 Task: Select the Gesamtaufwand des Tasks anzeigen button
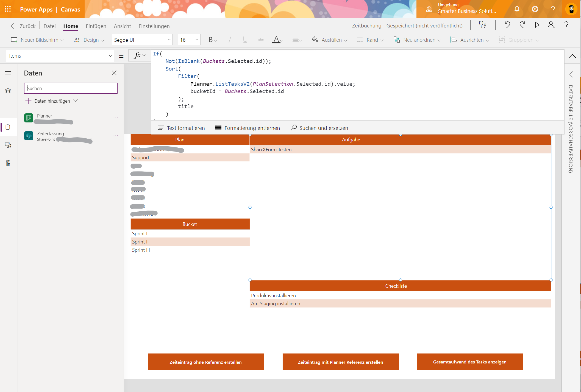pyautogui.click(x=470, y=362)
